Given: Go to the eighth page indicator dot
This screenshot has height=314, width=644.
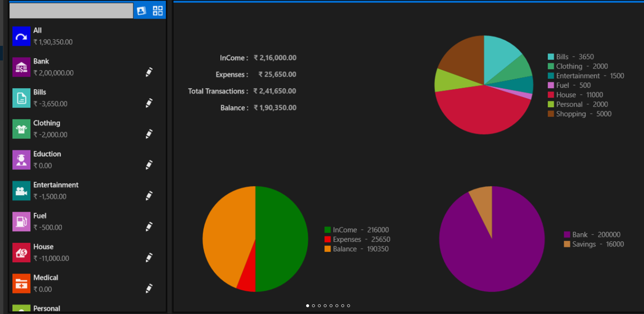Looking at the screenshot, I should (349, 306).
